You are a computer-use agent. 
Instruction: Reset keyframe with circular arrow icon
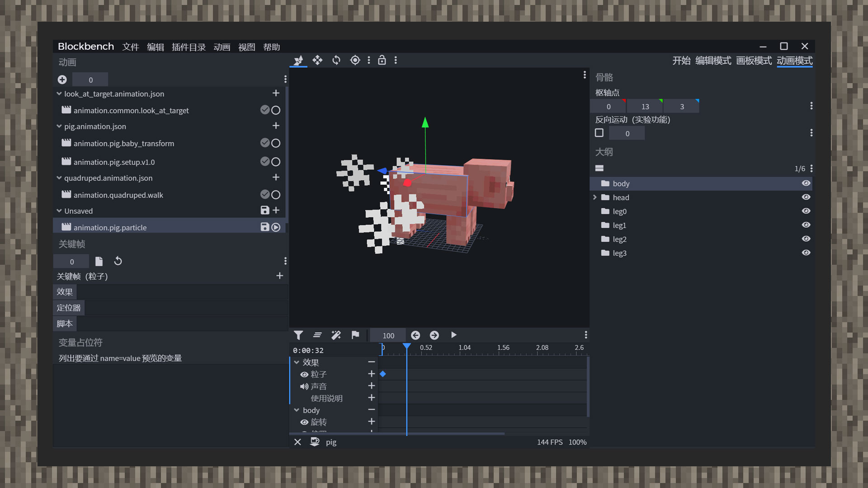pos(118,261)
